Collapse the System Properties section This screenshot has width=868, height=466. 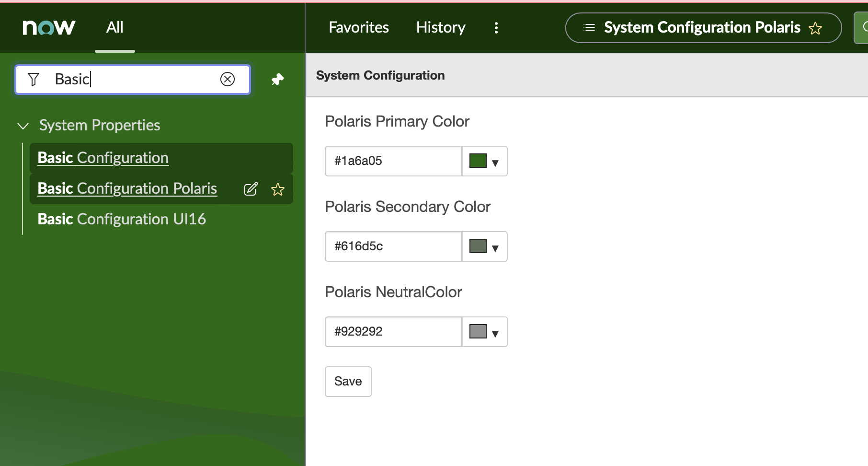click(x=23, y=126)
